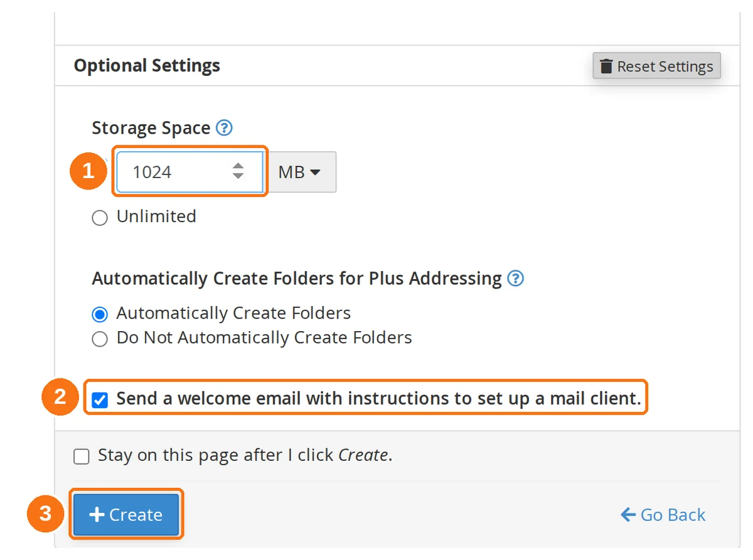Select Do Not Automatically Create Folders

point(100,339)
